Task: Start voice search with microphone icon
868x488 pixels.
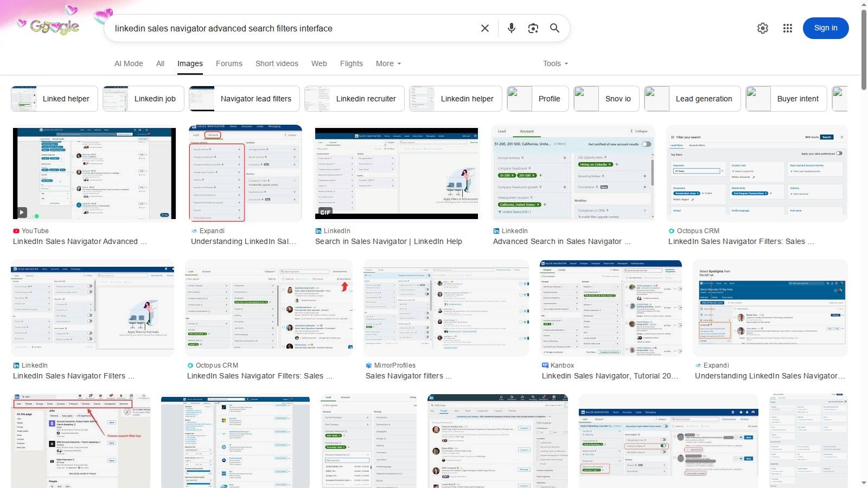Action: pyautogui.click(x=511, y=28)
